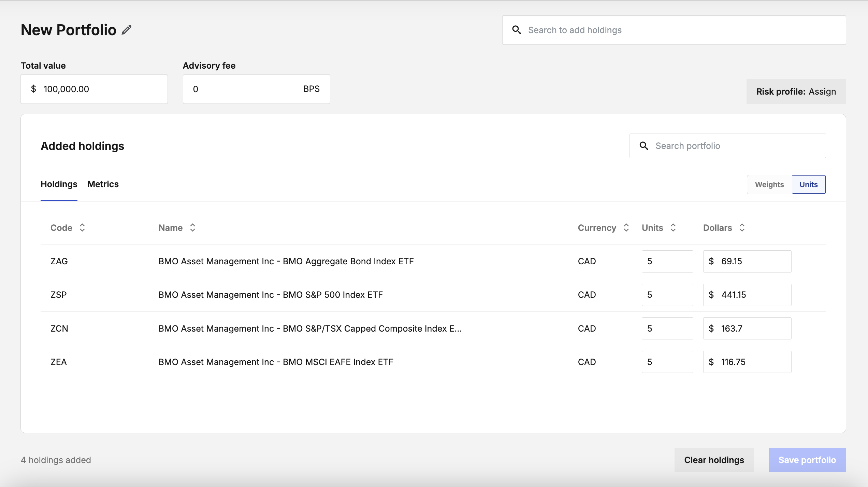This screenshot has width=868, height=487.
Task: Edit the Units field for ZAG
Action: coord(667,261)
